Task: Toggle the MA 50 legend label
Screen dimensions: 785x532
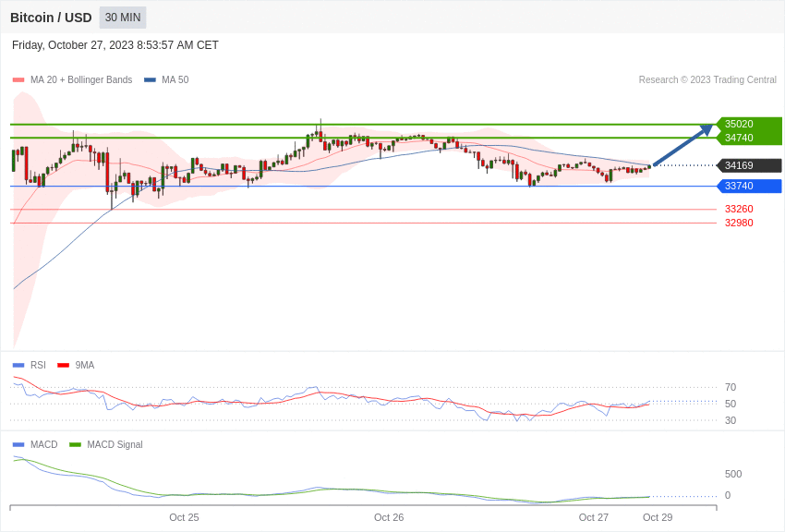Action: (175, 80)
